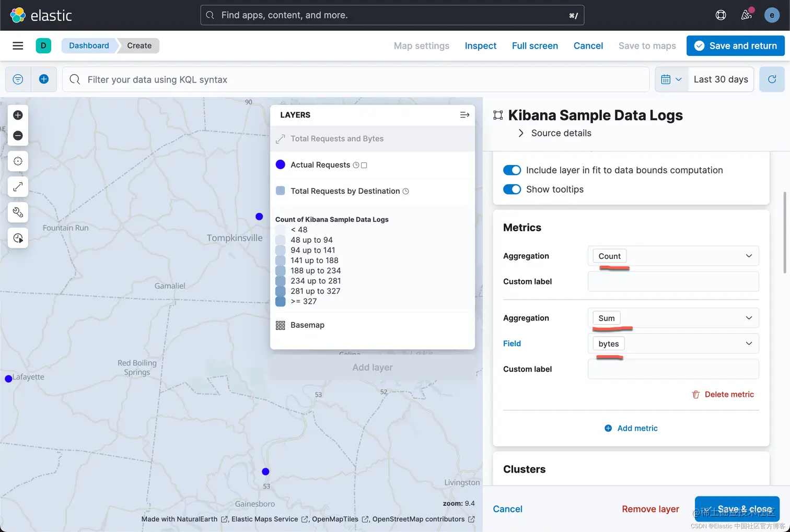Click the Elastic logo

point(41,15)
